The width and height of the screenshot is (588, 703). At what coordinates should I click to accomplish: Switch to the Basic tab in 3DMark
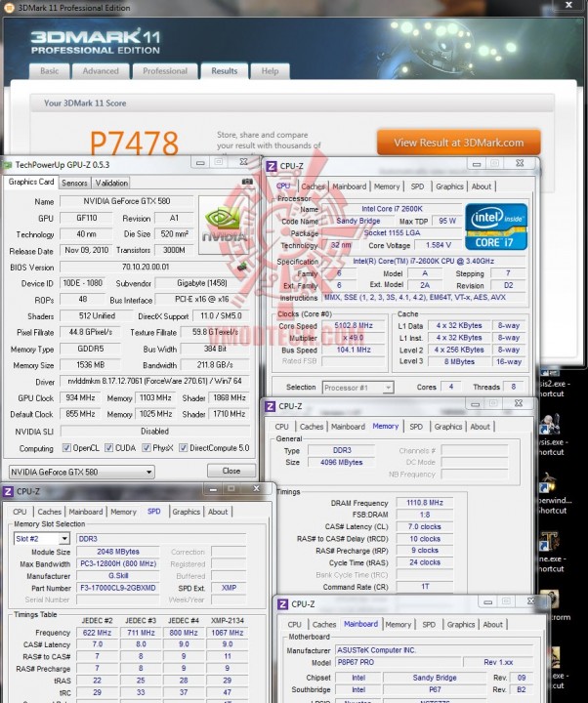coord(50,71)
